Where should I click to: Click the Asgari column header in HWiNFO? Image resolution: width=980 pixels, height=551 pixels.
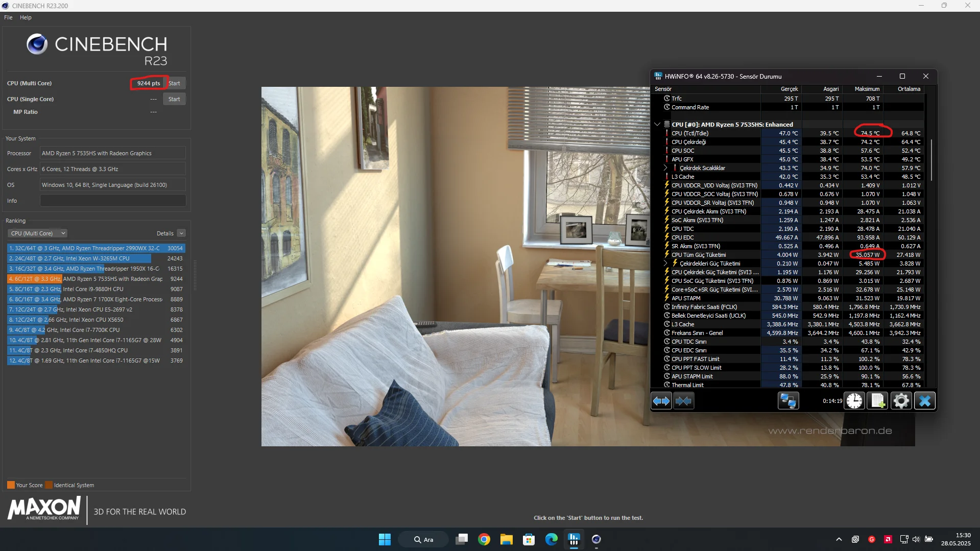pos(822,89)
